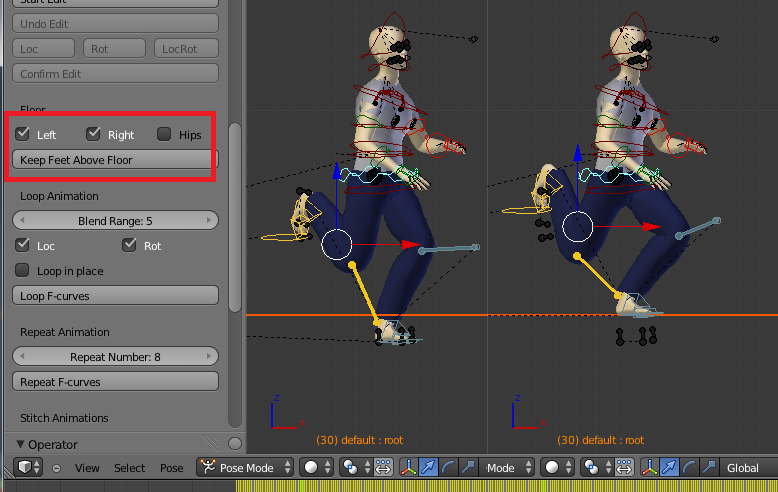The image size is (778, 492).
Task: Click the Keep Feet Above Floor button
Action: [115, 159]
